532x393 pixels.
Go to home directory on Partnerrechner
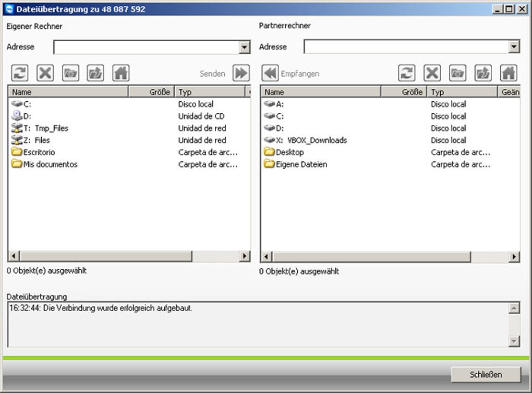tap(507, 73)
